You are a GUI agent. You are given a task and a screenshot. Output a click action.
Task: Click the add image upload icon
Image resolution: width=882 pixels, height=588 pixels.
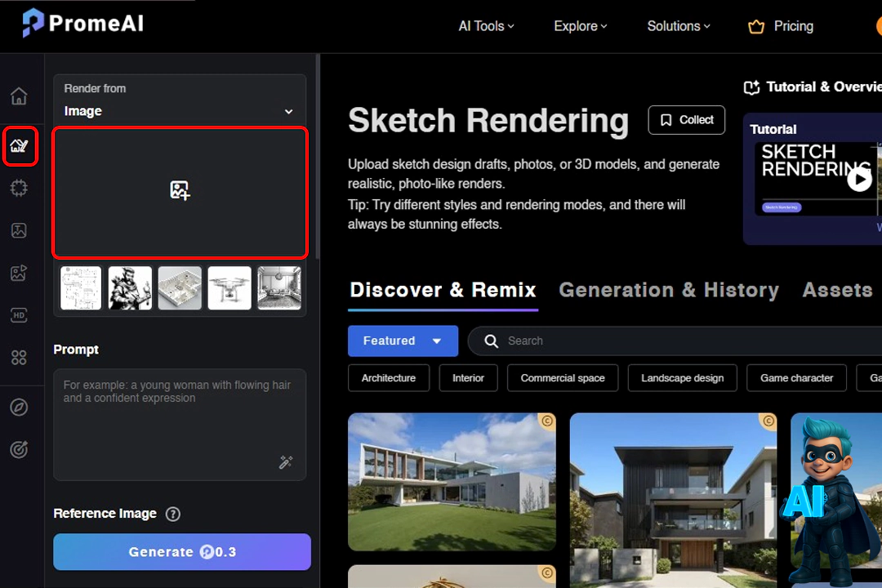(180, 191)
